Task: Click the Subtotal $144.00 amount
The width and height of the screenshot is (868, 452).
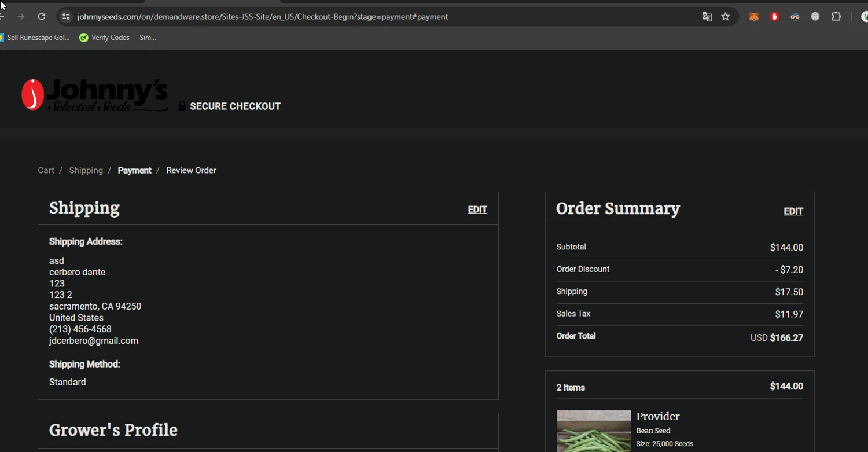Action: (786, 248)
